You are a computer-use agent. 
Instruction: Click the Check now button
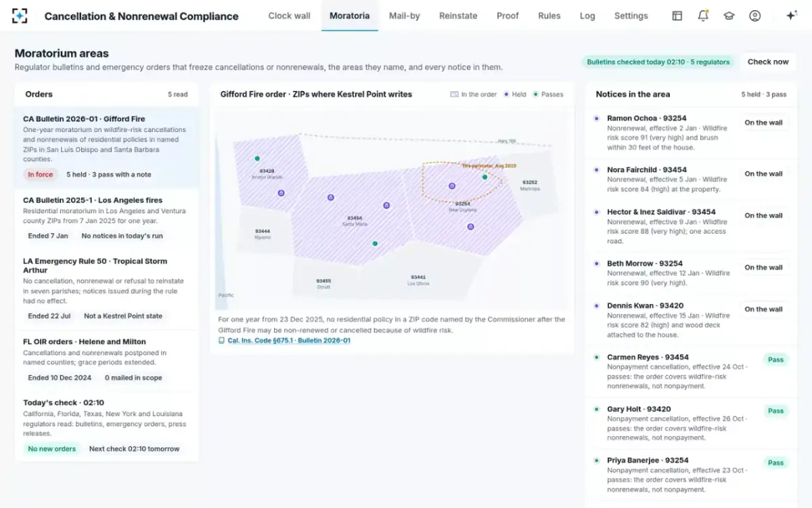tap(768, 62)
